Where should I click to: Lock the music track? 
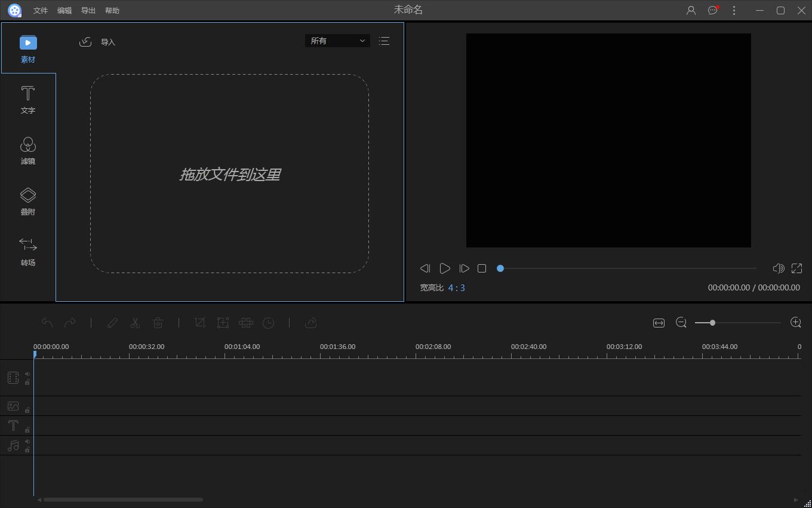tap(27, 450)
